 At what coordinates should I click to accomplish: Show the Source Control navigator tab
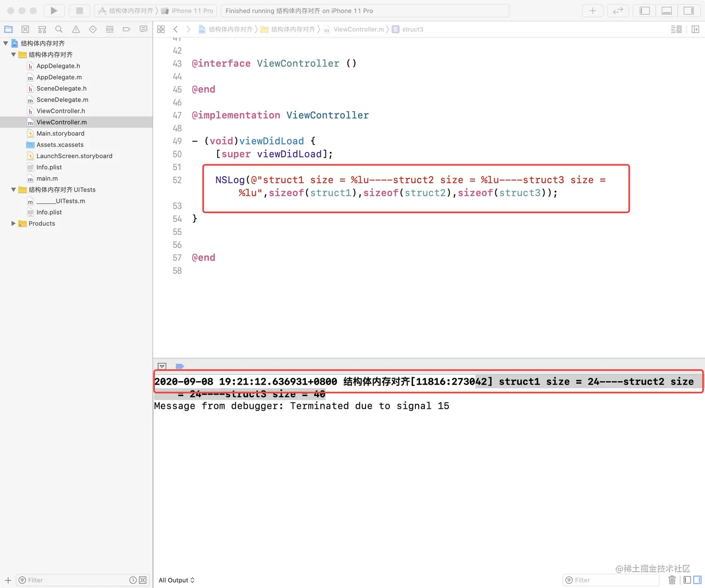coord(25,29)
